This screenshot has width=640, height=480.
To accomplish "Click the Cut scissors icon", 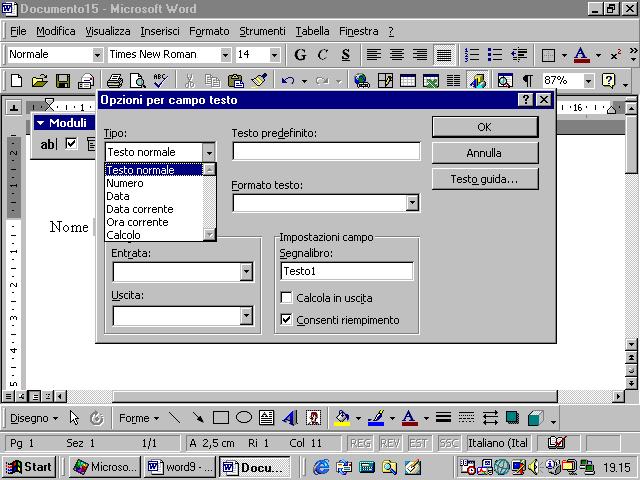I will (x=189, y=81).
